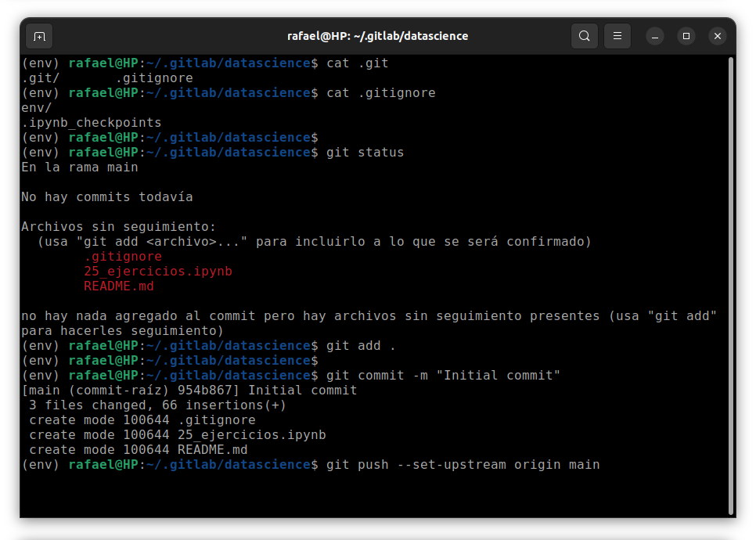Viewport: 756px width, 540px height.
Task: Click the 'para hacerles seguimiento)' line
Action: click(122, 331)
